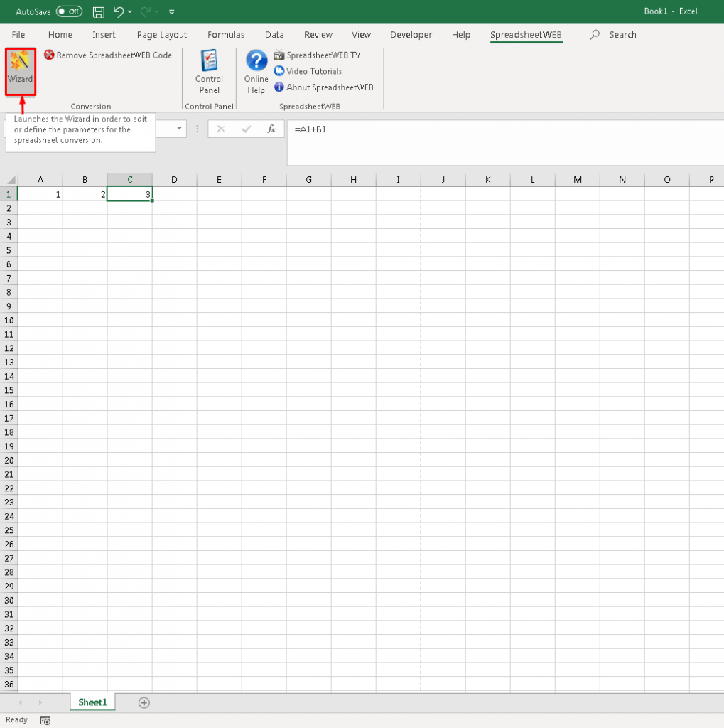The image size is (724, 728).
Task: Select cell C1 containing 3
Action: (130, 194)
